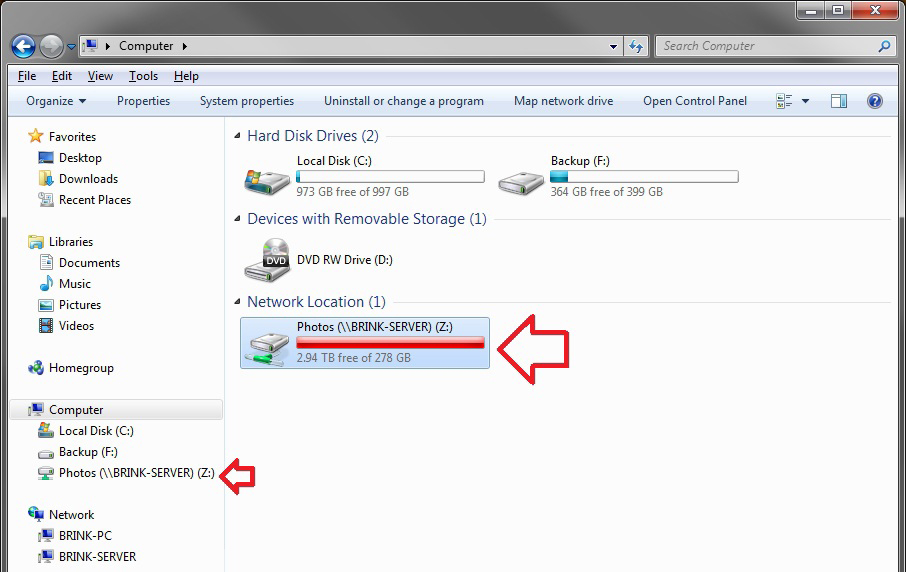Select the Photos network drive icon
This screenshot has height=572, width=906.
267,348
